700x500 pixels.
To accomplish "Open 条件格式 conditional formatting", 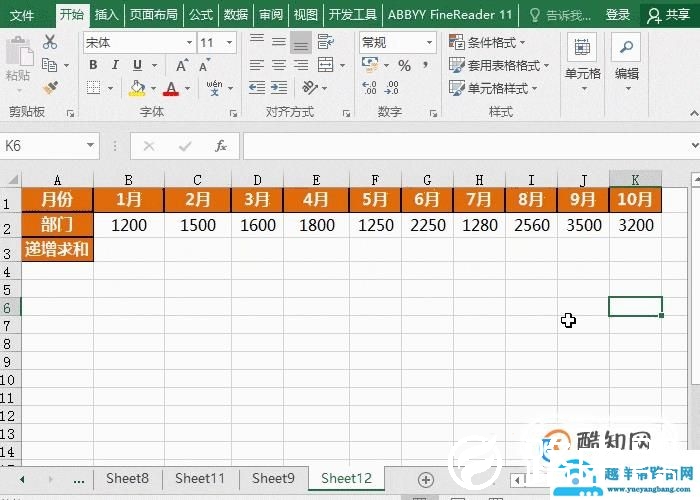I will coord(487,42).
